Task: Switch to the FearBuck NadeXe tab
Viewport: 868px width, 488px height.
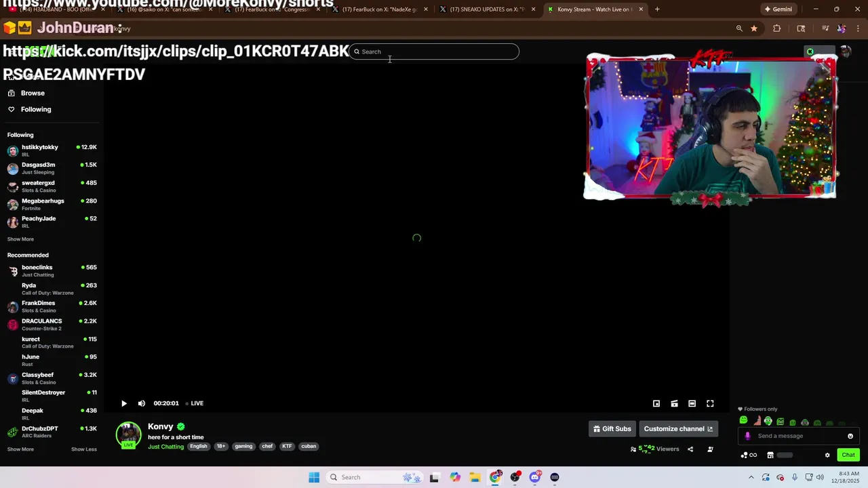Action: [x=381, y=9]
